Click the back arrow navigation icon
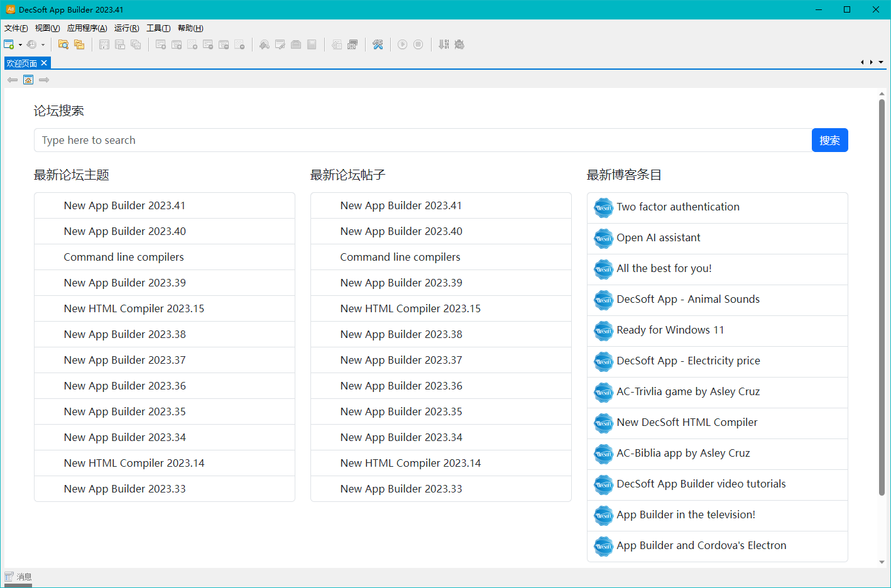This screenshot has height=588, width=891. tap(13, 80)
